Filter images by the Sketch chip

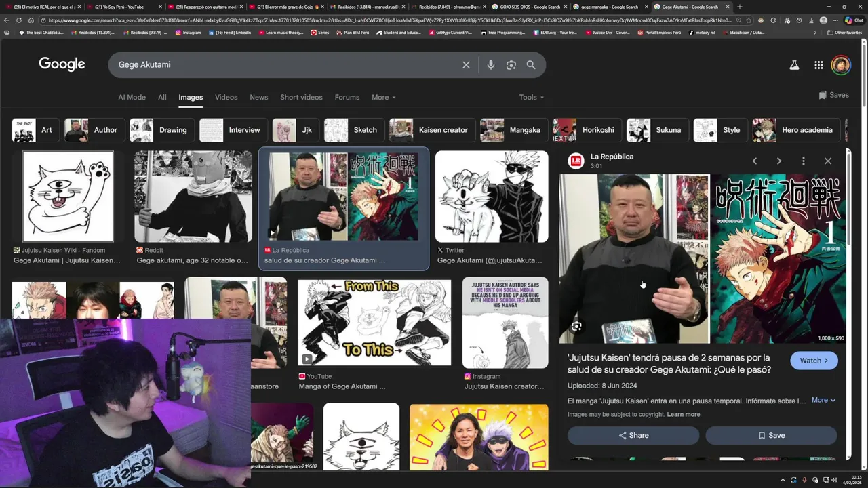[354, 130]
